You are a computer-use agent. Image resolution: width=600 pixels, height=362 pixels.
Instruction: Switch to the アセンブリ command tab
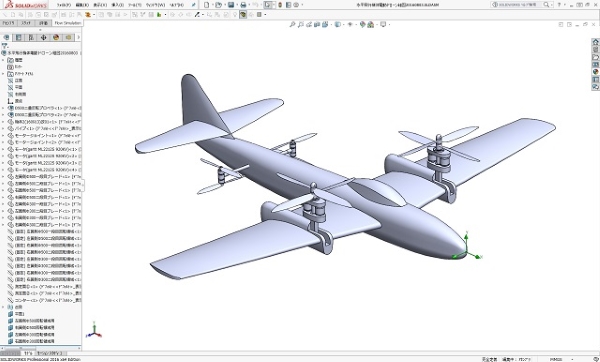click(x=8, y=23)
